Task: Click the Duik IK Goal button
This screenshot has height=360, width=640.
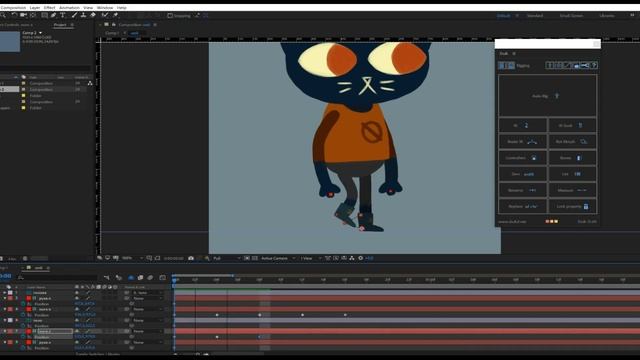Action: point(573,125)
